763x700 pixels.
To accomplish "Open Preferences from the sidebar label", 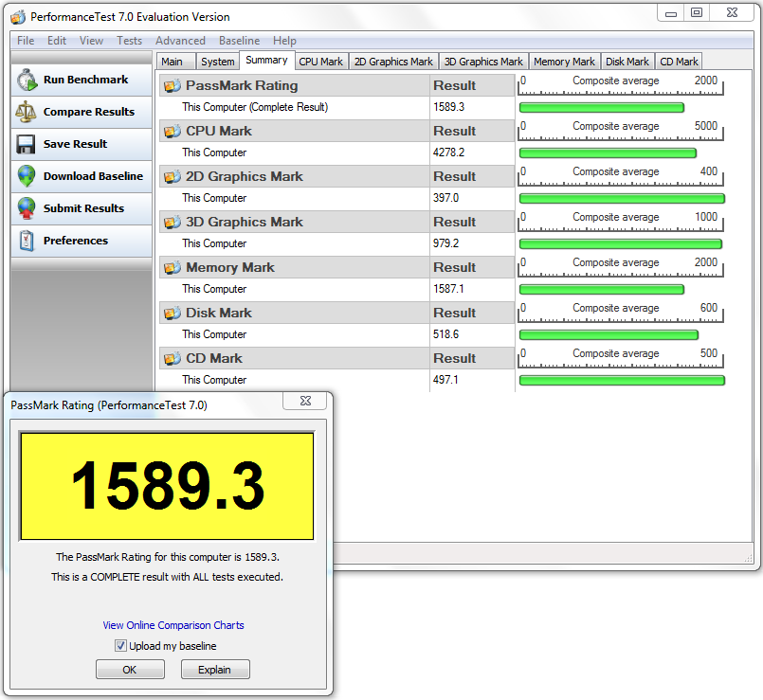I will [x=76, y=241].
